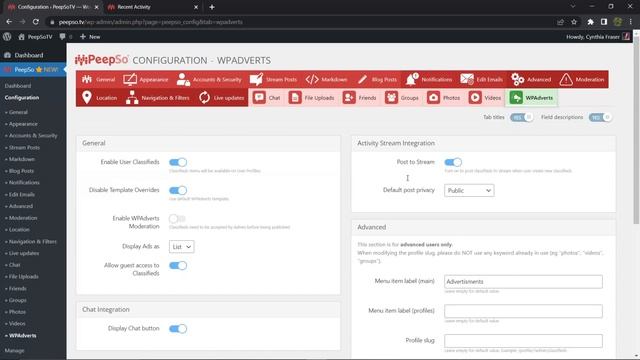Open a new browser tab
This screenshot has height=360, width=640.
212,7
